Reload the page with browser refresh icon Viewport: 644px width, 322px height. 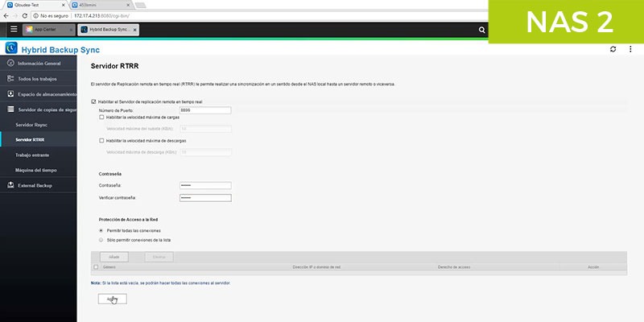[x=25, y=15]
